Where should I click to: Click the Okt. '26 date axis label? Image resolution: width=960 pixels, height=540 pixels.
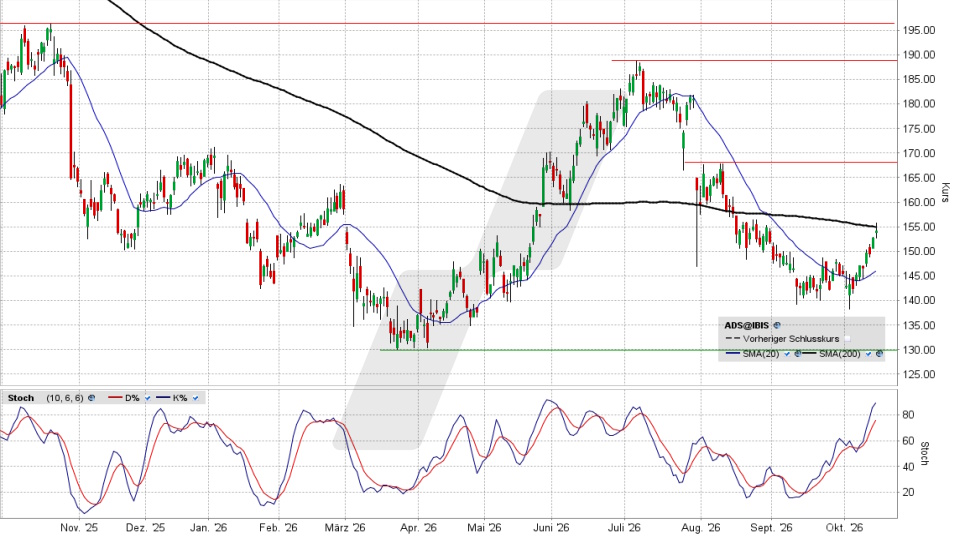click(844, 528)
